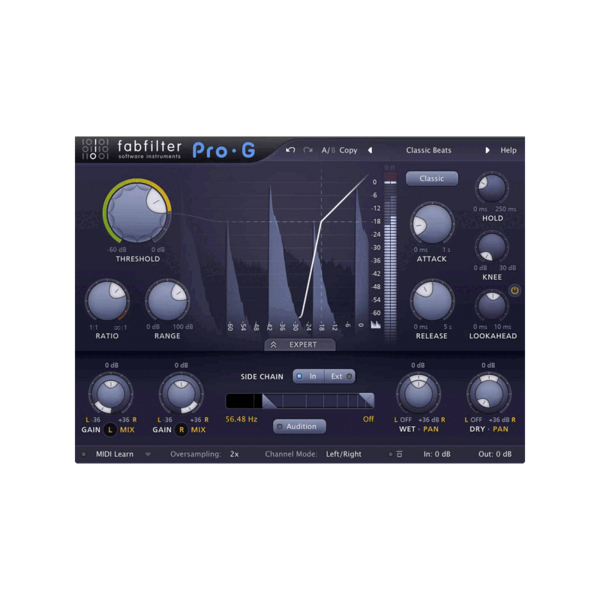Viewport: 600px width, 600px height.
Task: Select the side chain In option
Action: [308, 377]
